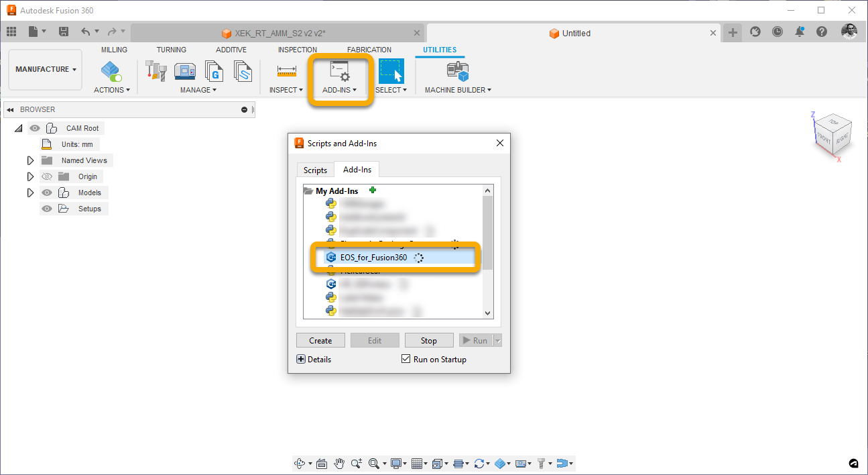Open the MANUFACTURE workspace dropdown
This screenshot has width=868, height=475.
point(46,69)
